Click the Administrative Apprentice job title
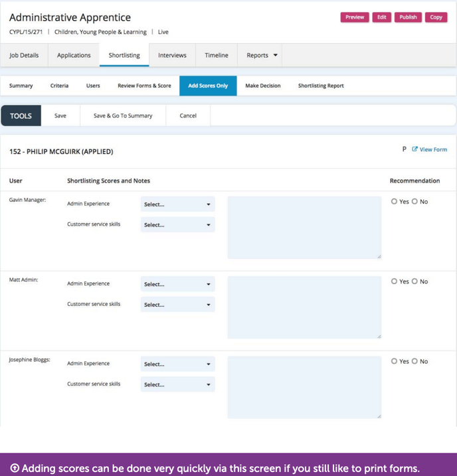Screen dimensions: 457x476 pos(70,18)
